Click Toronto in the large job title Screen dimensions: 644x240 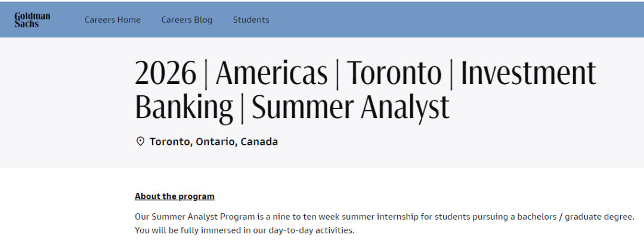click(394, 73)
